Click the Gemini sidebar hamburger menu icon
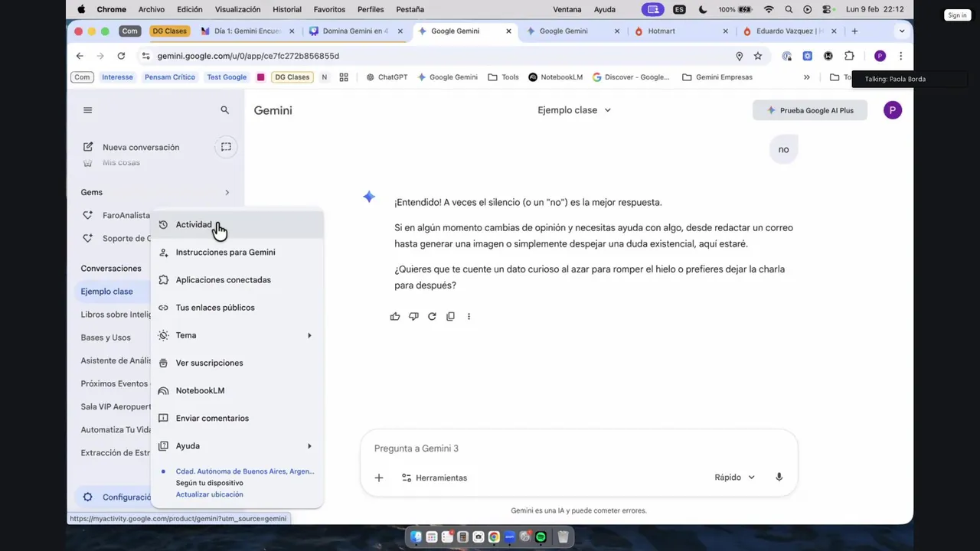 pyautogui.click(x=87, y=110)
